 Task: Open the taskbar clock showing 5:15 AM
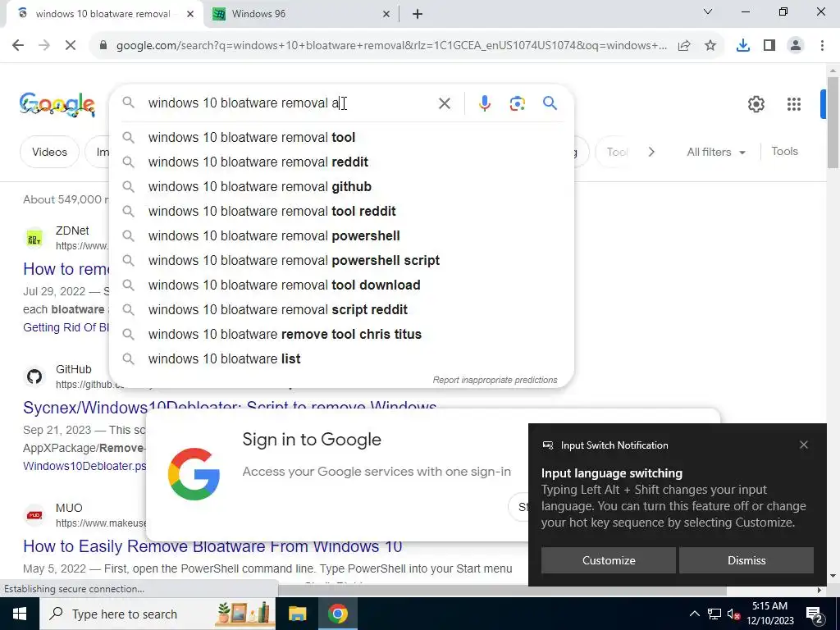coord(769,614)
